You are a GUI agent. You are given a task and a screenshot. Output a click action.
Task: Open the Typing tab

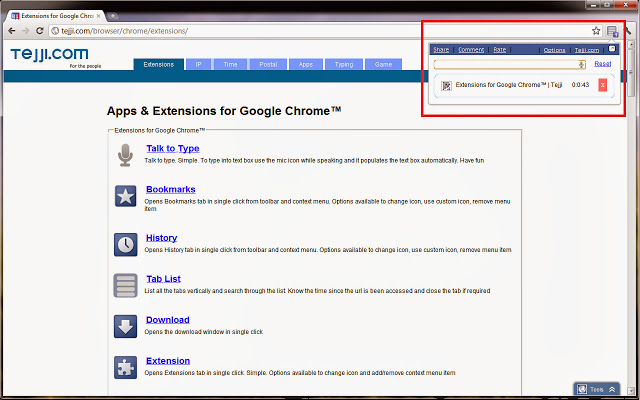(344, 64)
